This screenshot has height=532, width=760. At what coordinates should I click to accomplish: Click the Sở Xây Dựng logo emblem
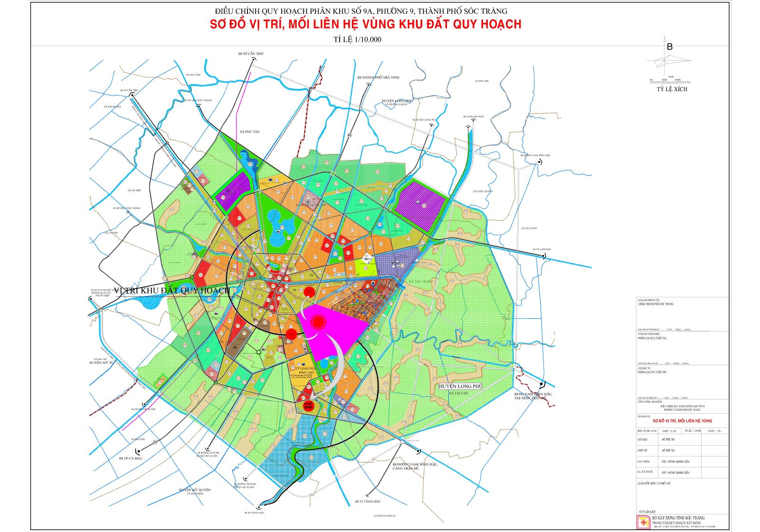click(644, 522)
